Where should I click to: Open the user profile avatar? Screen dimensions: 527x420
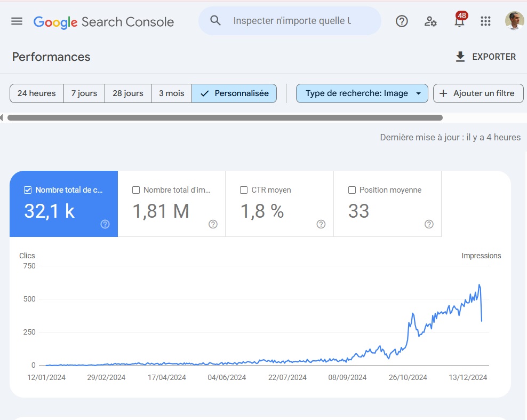514,21
